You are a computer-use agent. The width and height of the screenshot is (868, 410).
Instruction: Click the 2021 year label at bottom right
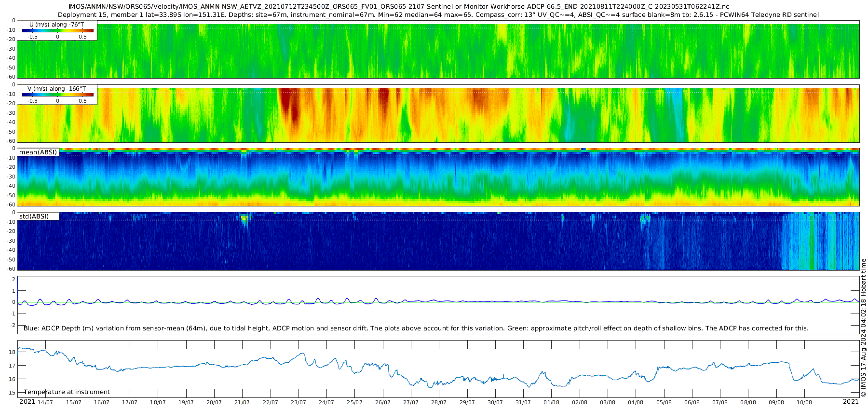tap(851, 402)
